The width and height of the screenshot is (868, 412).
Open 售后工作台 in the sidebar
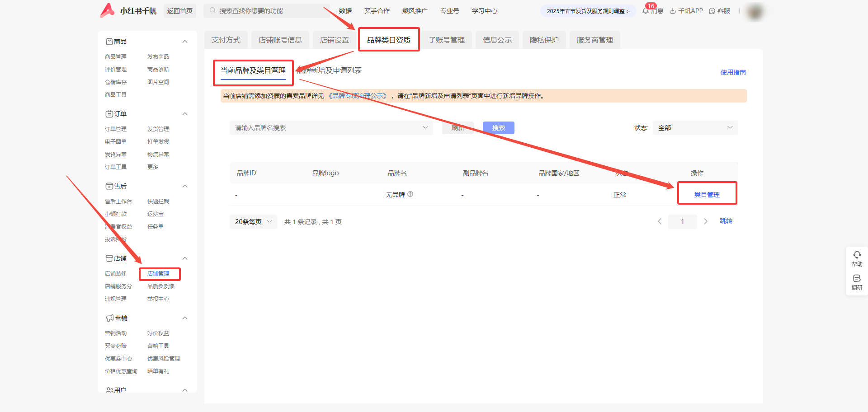(118, 201)
